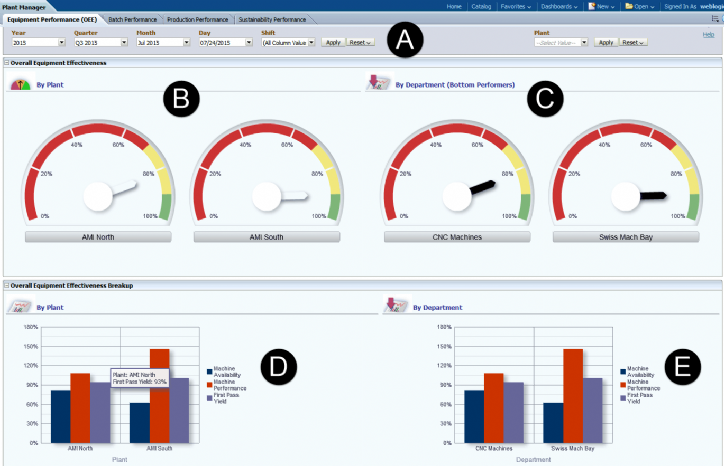
Task: Click the By Plant gauge icon
Action: (x=20, y=85)
